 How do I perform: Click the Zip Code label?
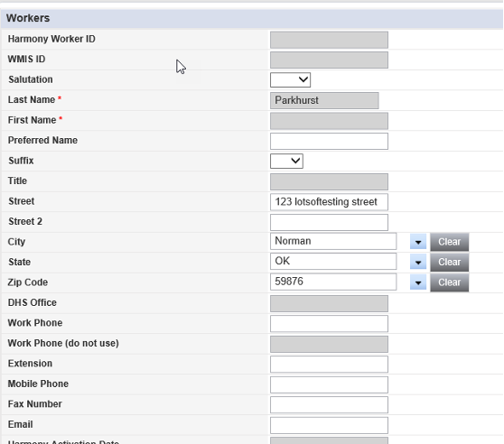[x=28, y=282]
